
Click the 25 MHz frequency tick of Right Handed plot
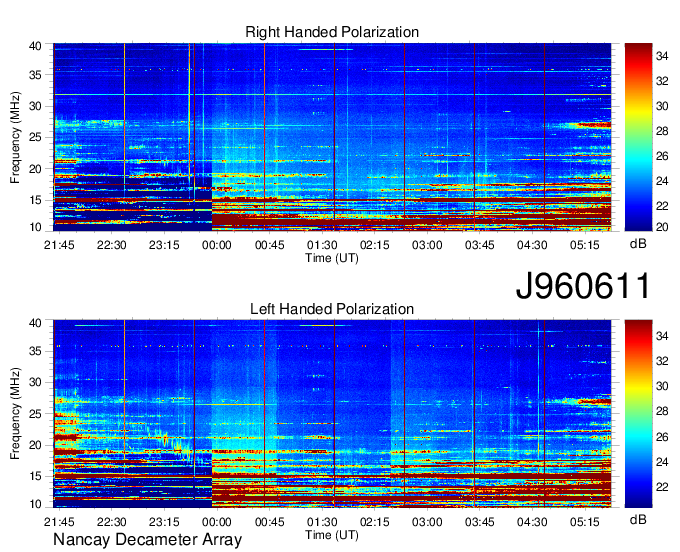point(35,137)
